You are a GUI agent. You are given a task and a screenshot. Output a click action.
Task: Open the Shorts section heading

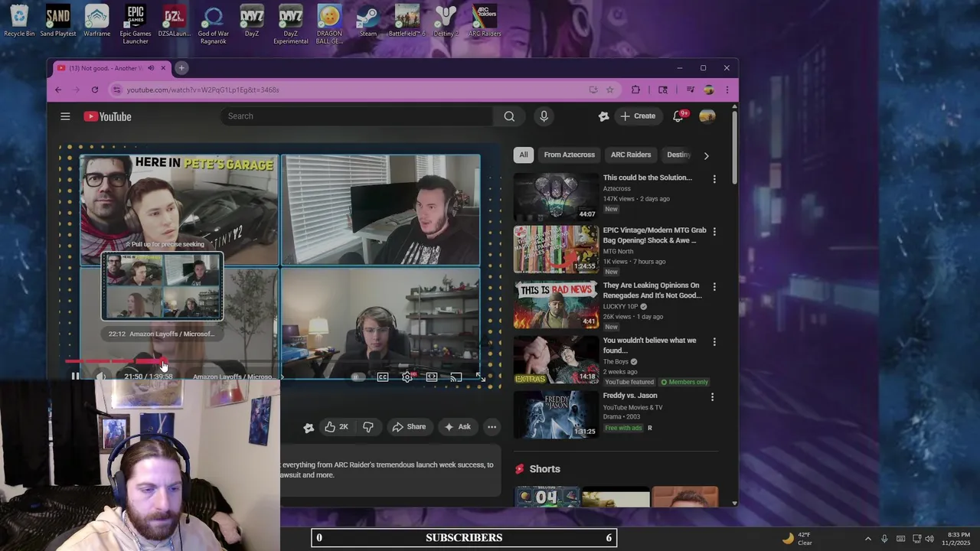point(544,469)
